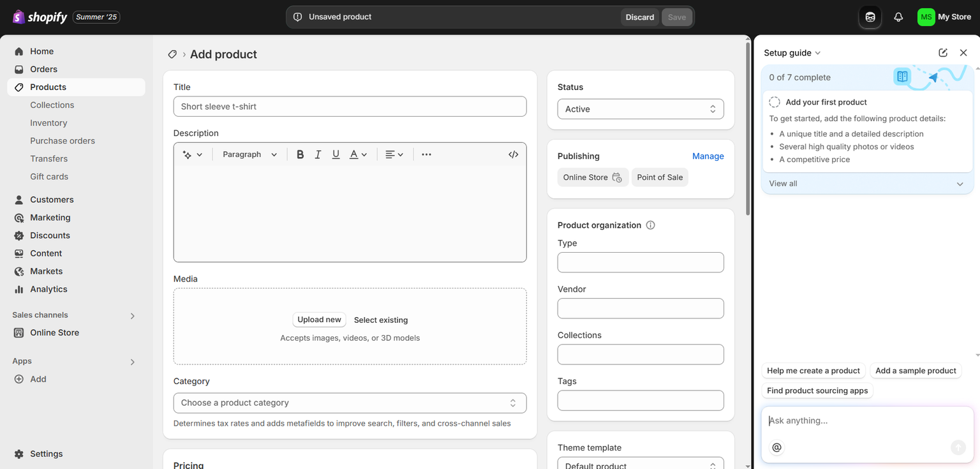Toggle bold formatting in description

pyautogui.click(x=300, y=154)
